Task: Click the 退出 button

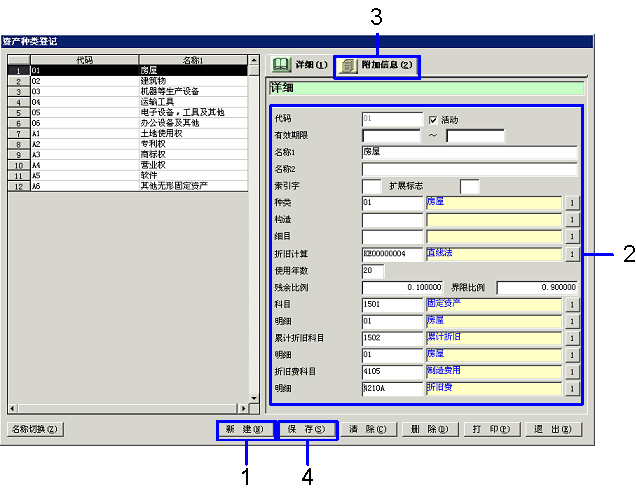Action: (553, 429)
